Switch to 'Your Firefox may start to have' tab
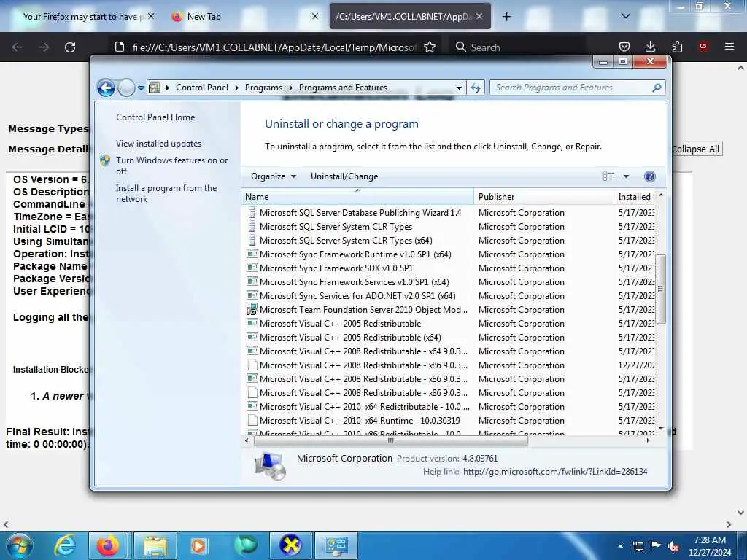The width and height of the screenshot is (747, 560). 83,17
